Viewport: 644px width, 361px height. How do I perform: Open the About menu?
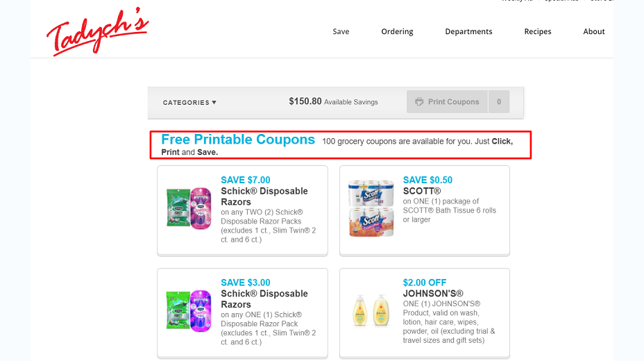tap(594, 32)
